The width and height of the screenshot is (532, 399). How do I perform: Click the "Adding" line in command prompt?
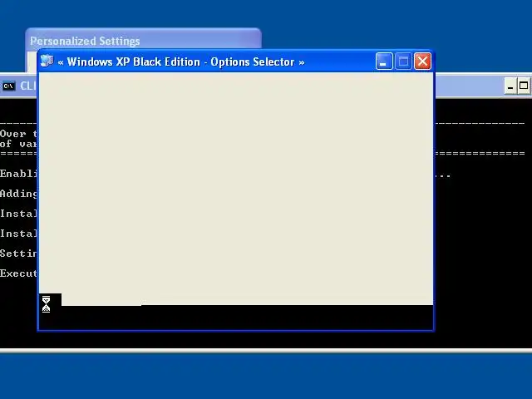tap(18, 194)
